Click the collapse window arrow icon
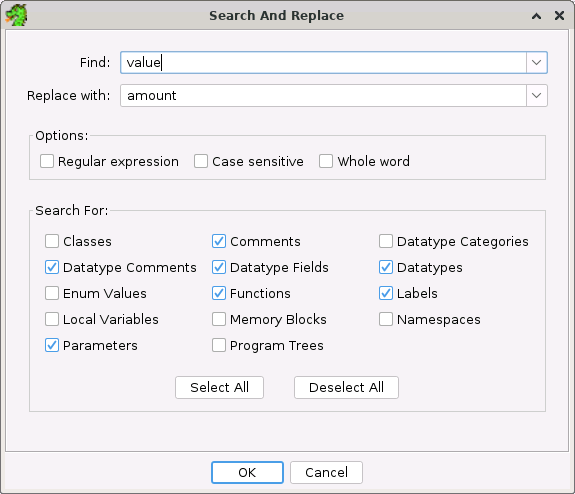Screen dimensions: 575x494 (536, 16)
